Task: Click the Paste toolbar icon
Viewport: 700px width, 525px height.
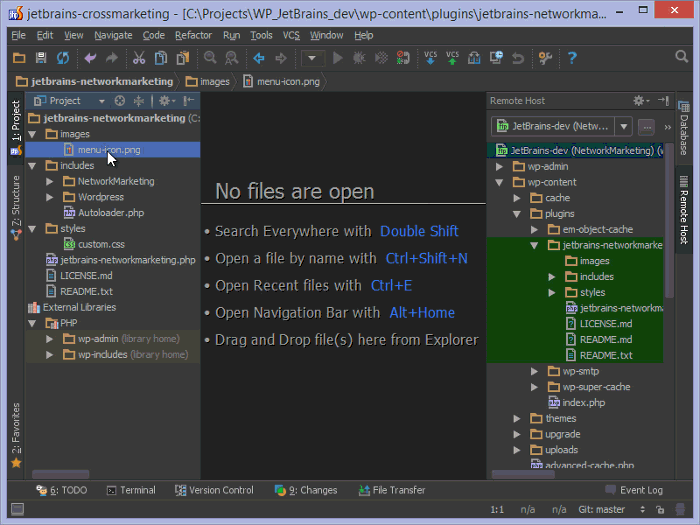Action: point(183,58)
